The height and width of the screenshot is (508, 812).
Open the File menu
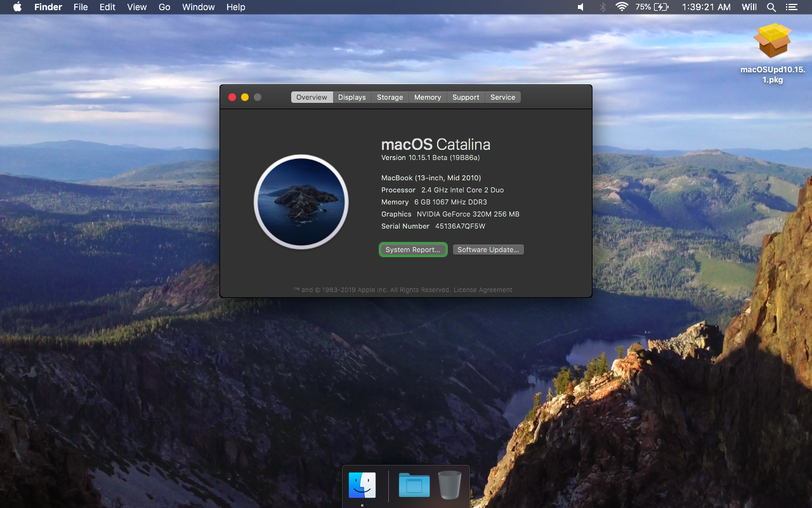click(81, 7)
